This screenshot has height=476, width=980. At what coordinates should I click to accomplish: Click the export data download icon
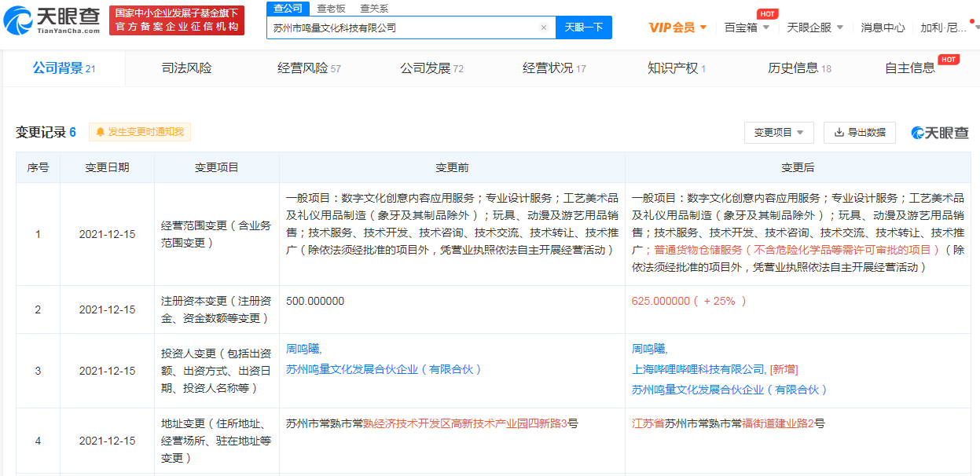[x=839, y=133]
